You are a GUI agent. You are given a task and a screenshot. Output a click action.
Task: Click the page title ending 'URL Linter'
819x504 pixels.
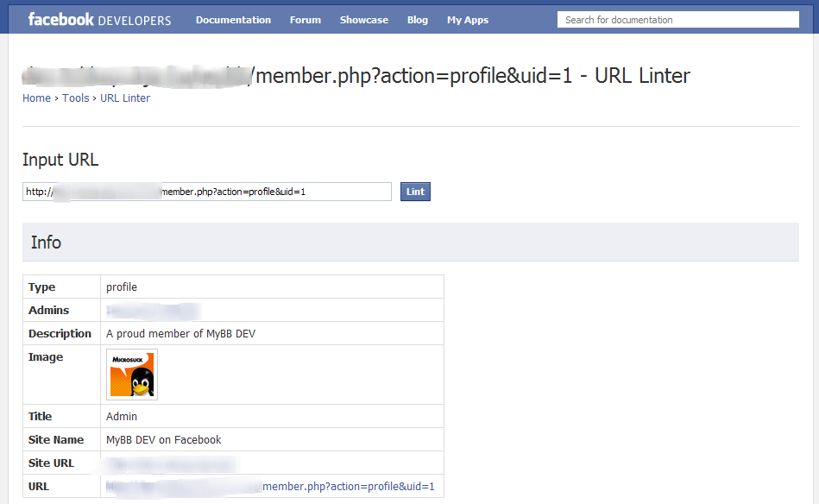click(x=470, y=76)
